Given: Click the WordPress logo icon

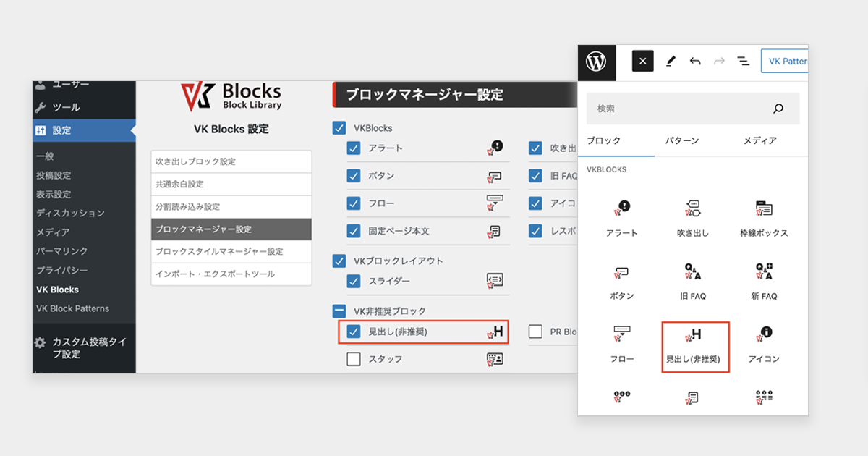Looking at the screenshot, I should coord(596,62).
